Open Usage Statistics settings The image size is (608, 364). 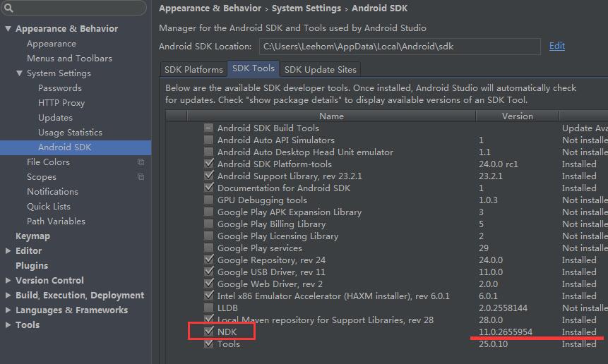point(70,132)
